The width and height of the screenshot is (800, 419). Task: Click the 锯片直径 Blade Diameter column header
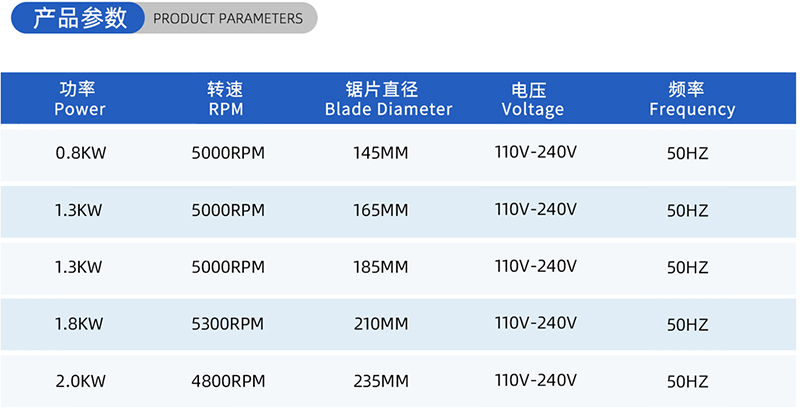(388, 99)
